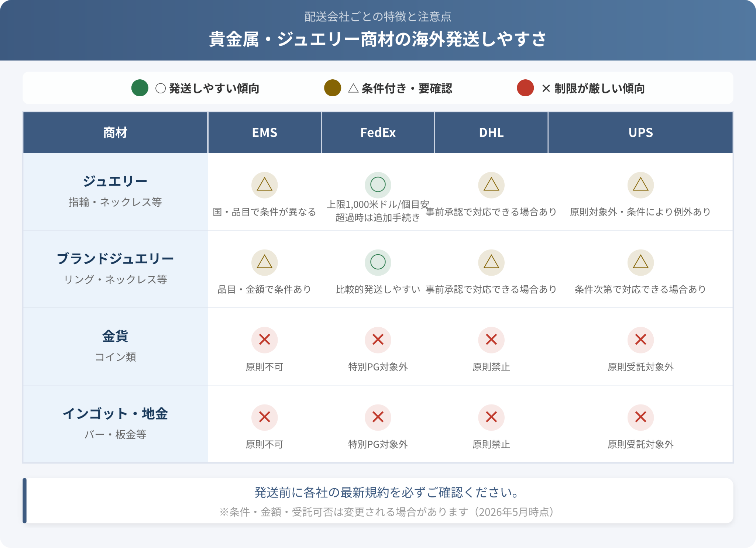
Task: Click the red legend color dot
Action: 525,88
